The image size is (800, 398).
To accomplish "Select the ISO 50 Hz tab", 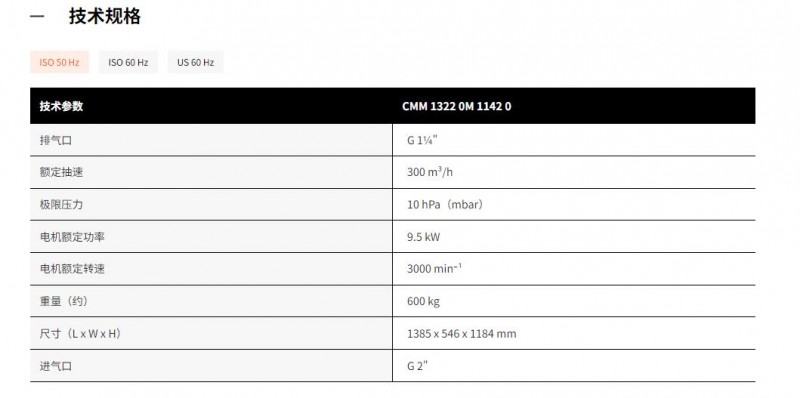I will coord(59,62).
